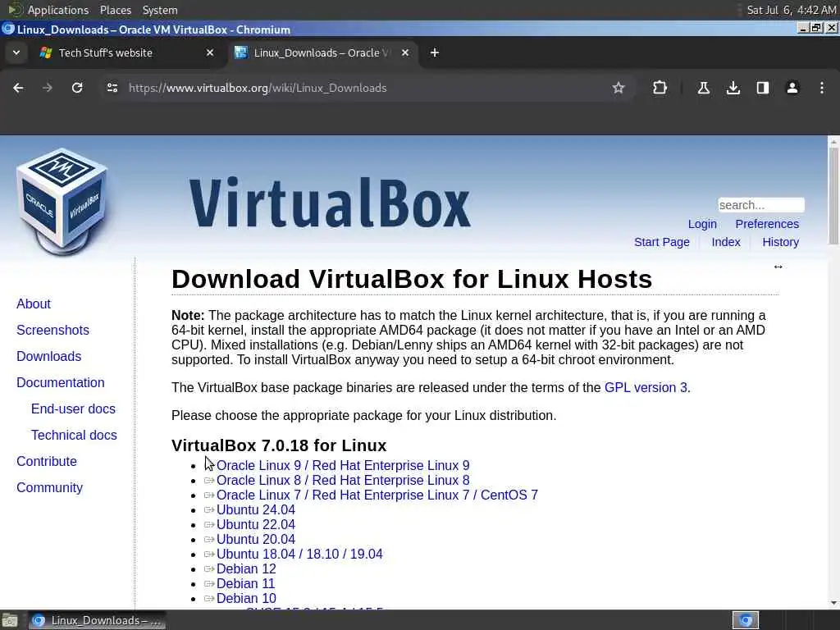Download the Debian 10 package
The width and height of the screenshot is (840, 630).
click(x=246, y=598)
